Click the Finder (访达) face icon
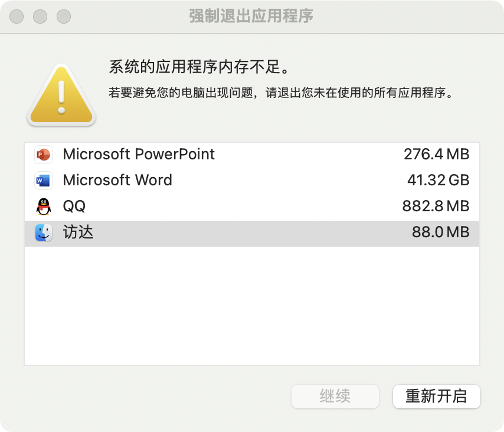The height and width of the screenshot is (432, 504). (x=44, y=233)
